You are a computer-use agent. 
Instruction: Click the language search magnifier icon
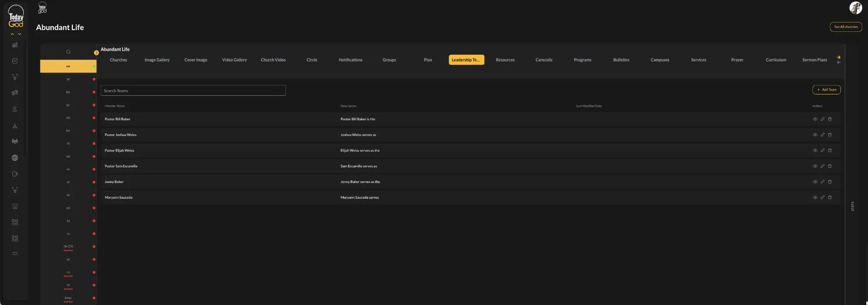coord(68,52)
